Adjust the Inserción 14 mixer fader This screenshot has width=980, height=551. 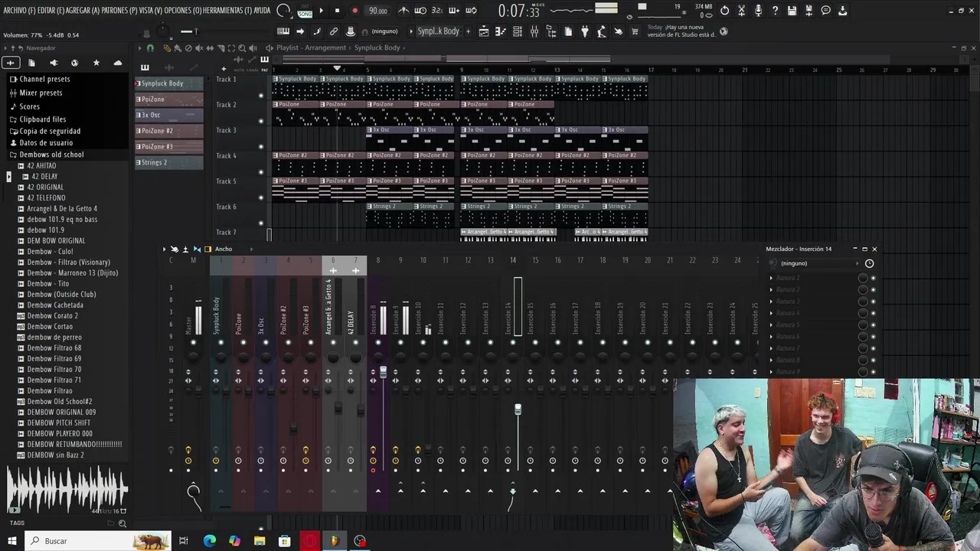(x=518, y=410)
